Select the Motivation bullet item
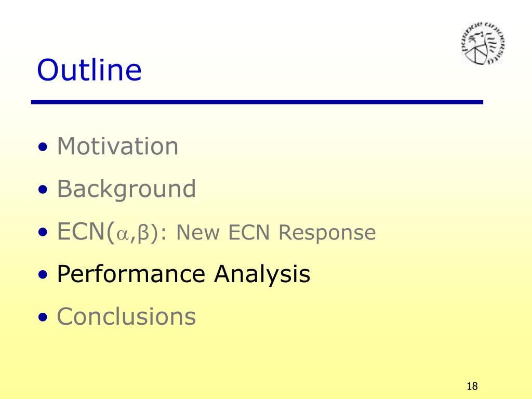 117,146
